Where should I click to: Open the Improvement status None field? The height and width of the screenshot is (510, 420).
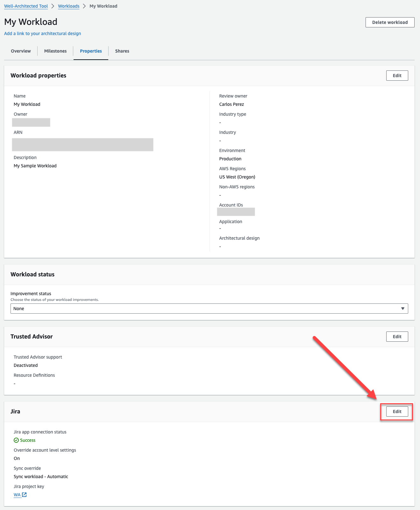209,309
